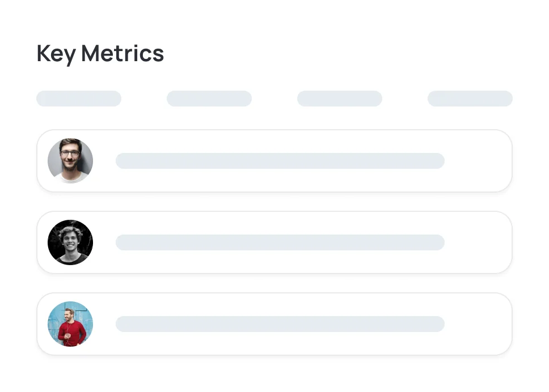Click the white t-shirt in the first avatar
Image resolution: width=549 pixels, height=392 pixels.
tap(71, 177)
